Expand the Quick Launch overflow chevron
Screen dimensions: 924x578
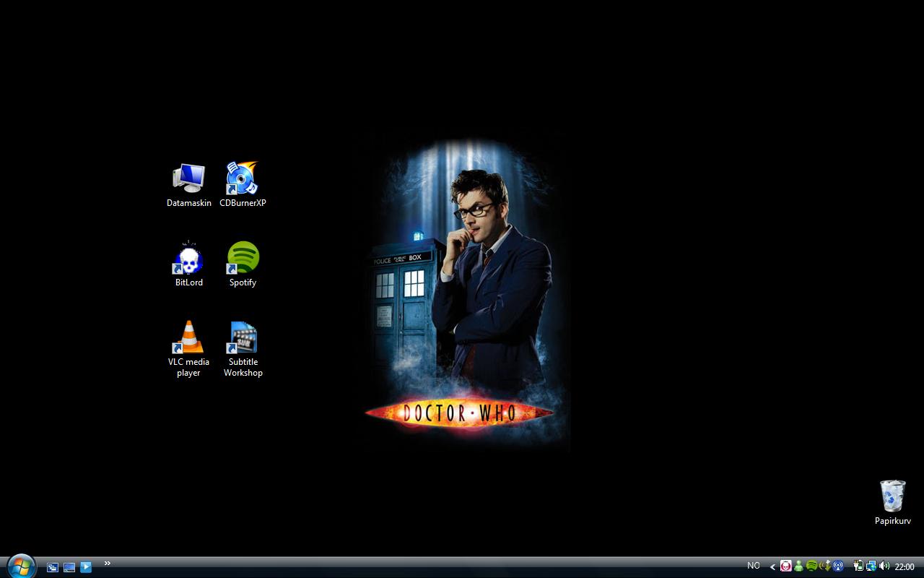(108, 564)
